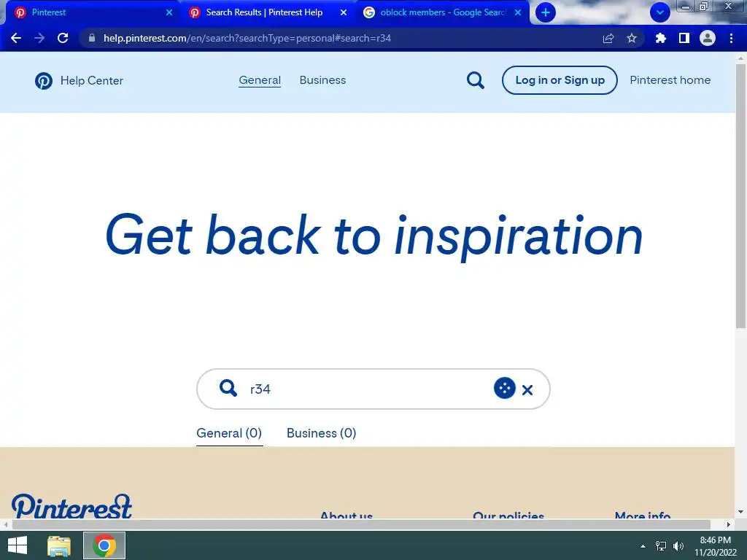This screenshot has height=560, width=747.
Task: Click the magnifier icon inside search box
Action: coord(228,388)
